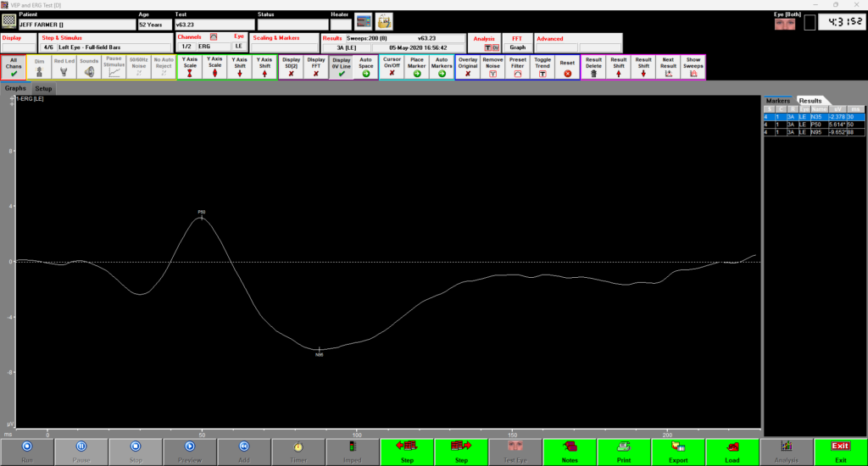Toggle the All Chans checkbox
Image resolution: width=868 pixels, height=466 pixels.
tap(14, 67)
